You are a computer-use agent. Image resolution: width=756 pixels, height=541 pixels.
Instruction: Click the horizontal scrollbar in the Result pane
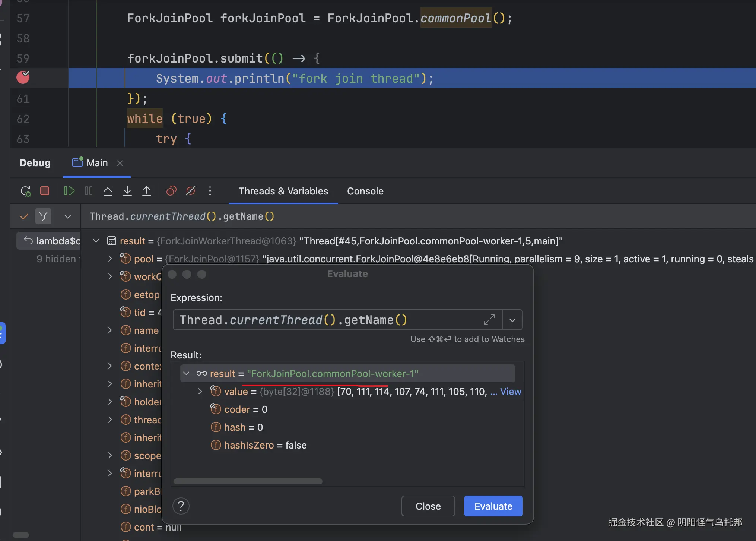[248, 481]
